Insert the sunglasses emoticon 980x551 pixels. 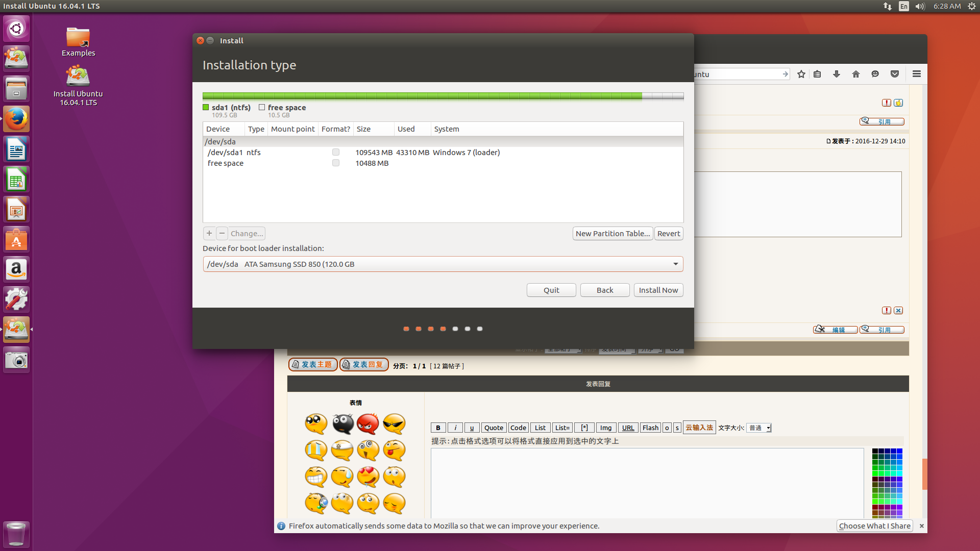394,423
